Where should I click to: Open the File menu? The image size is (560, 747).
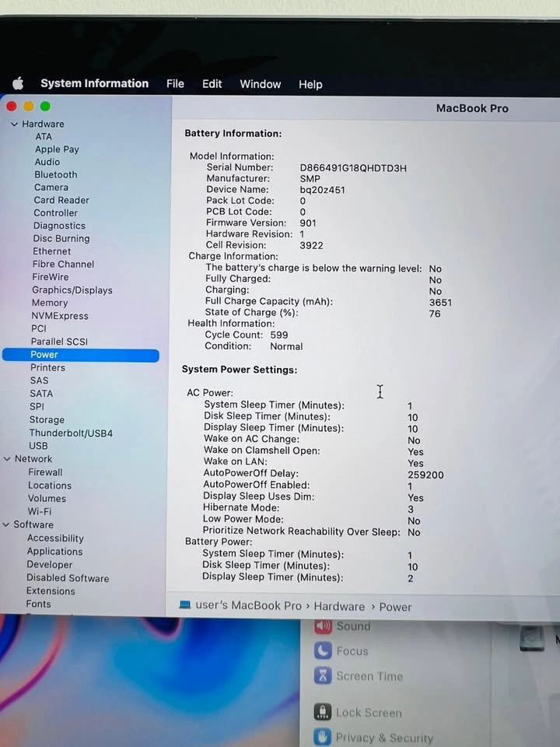click(x=175, y=84)
